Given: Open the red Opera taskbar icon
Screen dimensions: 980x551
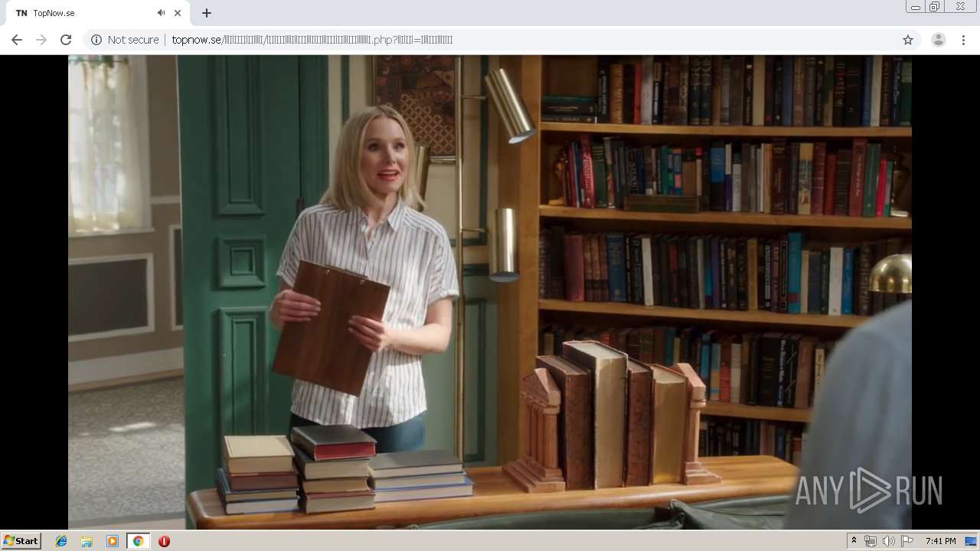Looking at the screenshot, I should pyautogui.click(x=164, y=541).
